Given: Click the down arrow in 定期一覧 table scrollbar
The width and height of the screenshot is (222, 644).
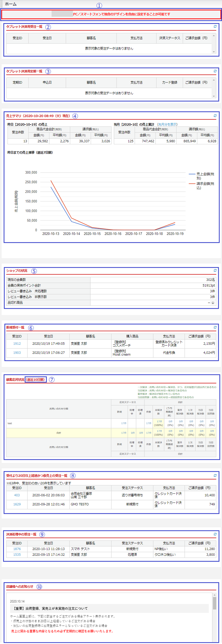Looking at the screenshot, I should (214, 96).
